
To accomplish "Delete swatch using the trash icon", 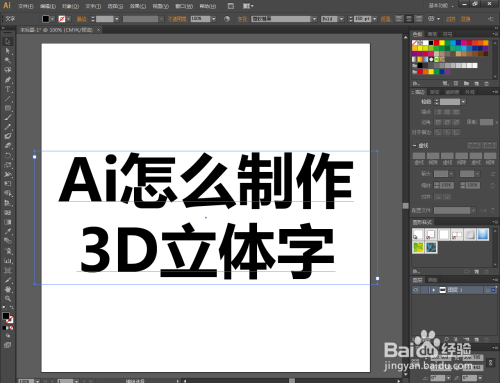I will [486, 83].
